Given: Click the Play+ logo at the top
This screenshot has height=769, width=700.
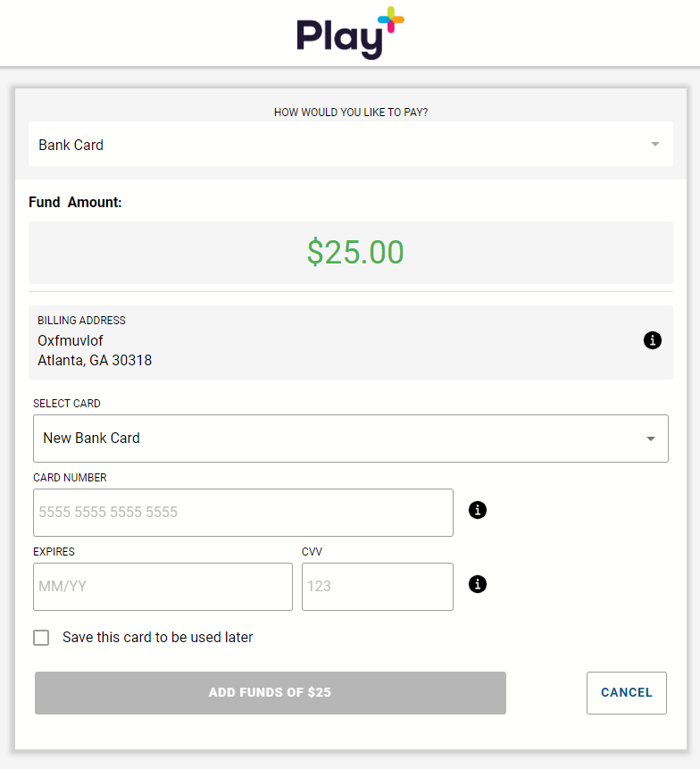Looking at the screenshot, I should pyautogui.click(x=350, y=34).
